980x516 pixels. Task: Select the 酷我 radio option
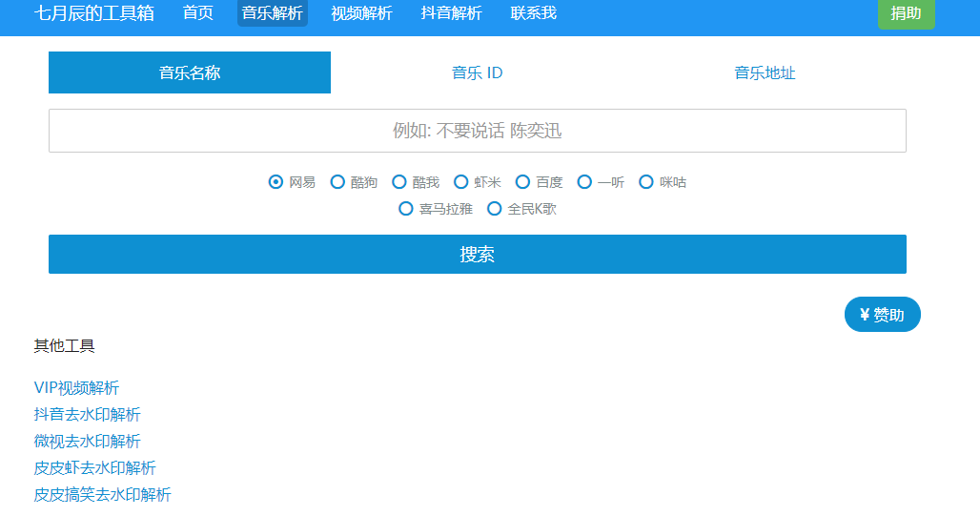[399, 182]
